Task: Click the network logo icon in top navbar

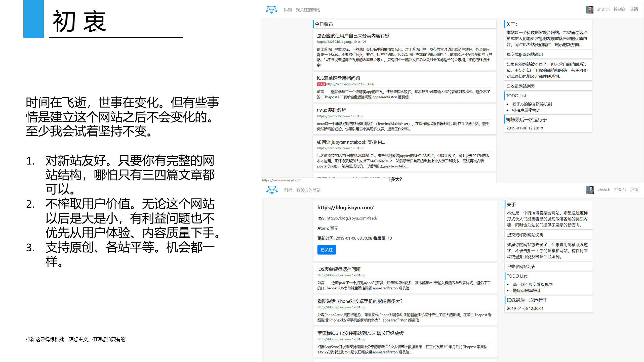Action: tap(271, 10)
